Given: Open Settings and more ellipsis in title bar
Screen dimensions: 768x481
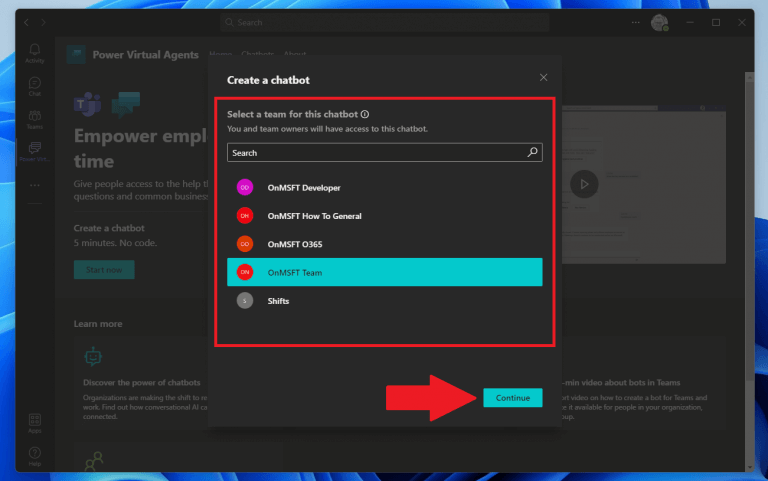Looking at the screenshot, I should pyautogui.click(x=635, y=23).
